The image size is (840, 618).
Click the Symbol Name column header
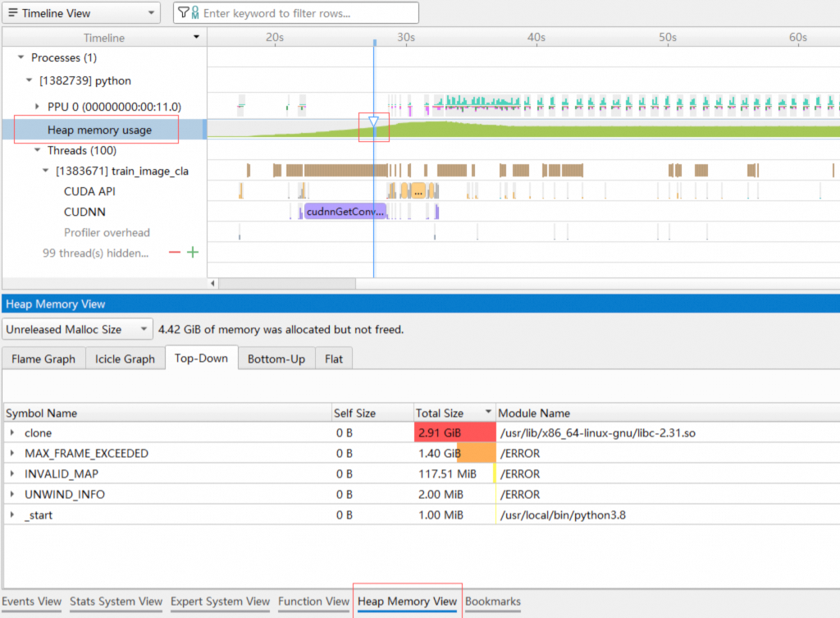click(42, 413)
